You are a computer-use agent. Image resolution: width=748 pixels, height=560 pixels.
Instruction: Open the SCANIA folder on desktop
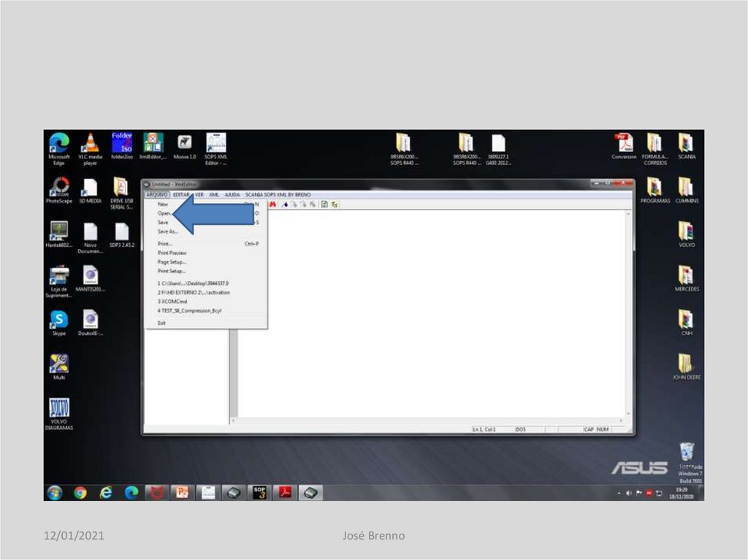[685, 147]
